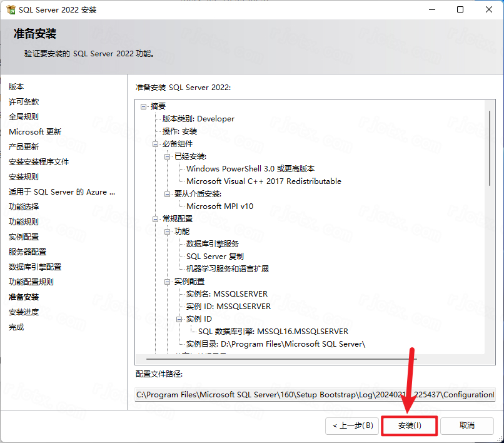Screen dimensions: 504x443
Task: Click the 常规配置 tree label
Action: pyautogui.click(x=178, y=219)
